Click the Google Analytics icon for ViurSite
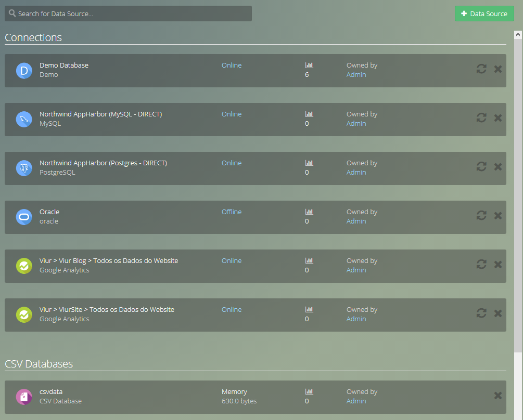 (24, 315)
